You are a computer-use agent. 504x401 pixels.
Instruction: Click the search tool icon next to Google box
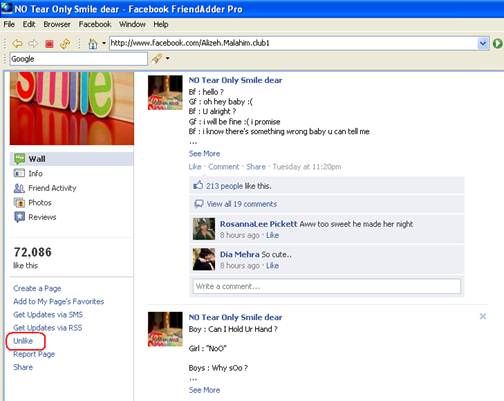click(157, 59)
